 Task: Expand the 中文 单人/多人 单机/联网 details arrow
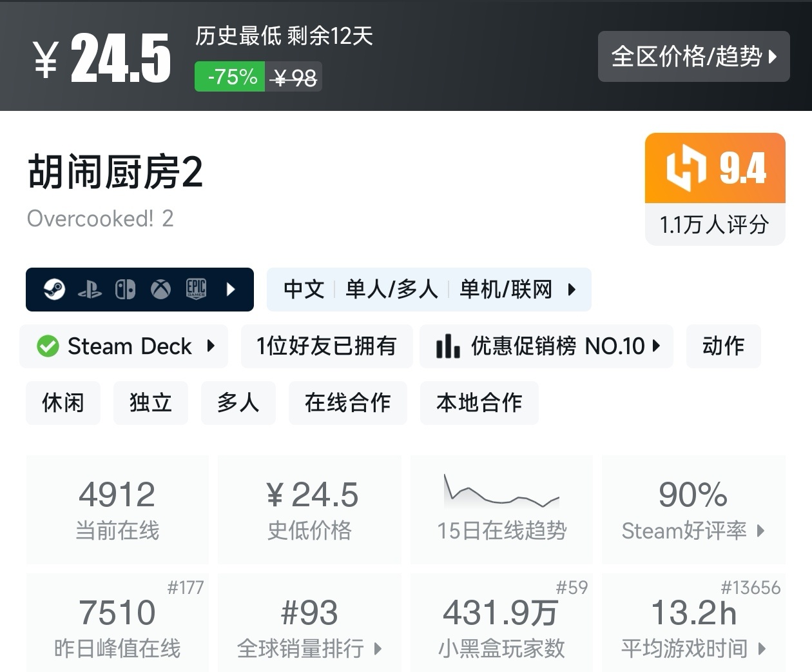pyautogui.click(x=572, y=290)
